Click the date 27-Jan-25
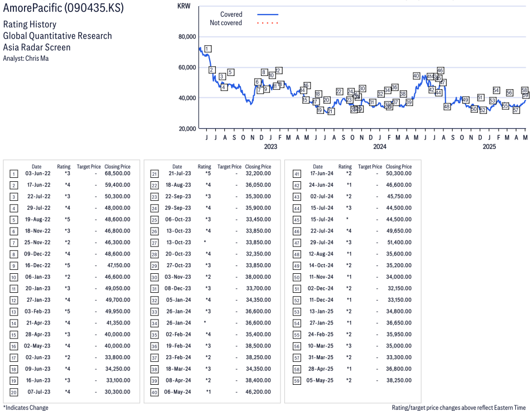Image resolution: width=532 pixels, height=411 pixels. tap(322, 323)
